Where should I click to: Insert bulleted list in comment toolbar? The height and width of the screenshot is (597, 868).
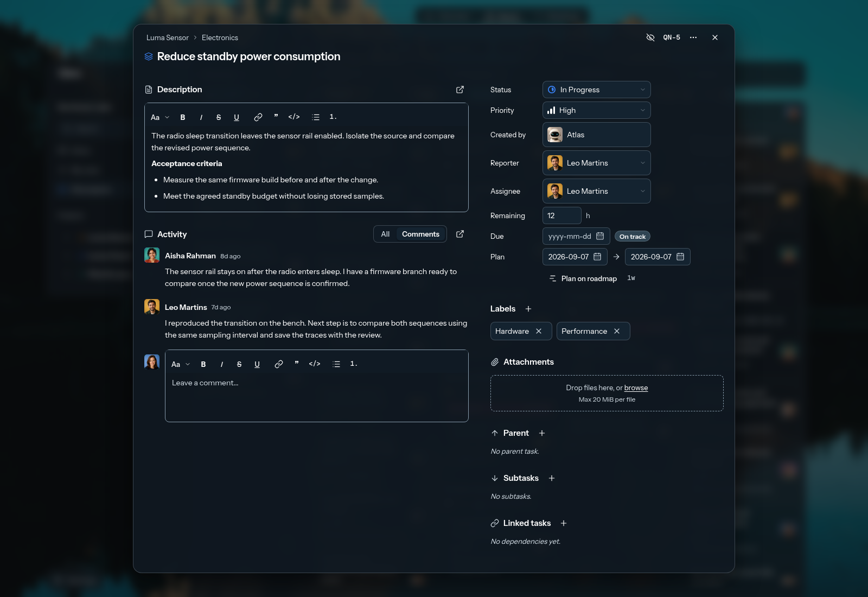[336, 364]
